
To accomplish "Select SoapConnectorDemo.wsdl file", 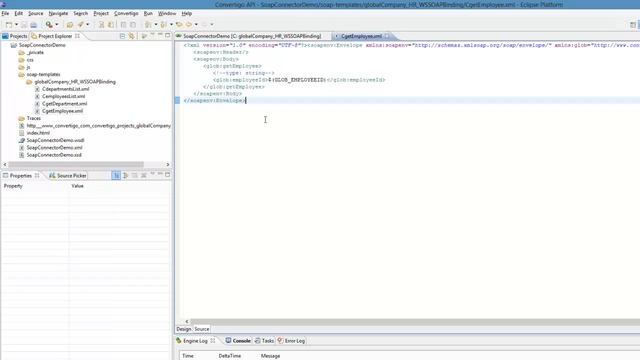I will pyautogui.click(x=55, y=140).
